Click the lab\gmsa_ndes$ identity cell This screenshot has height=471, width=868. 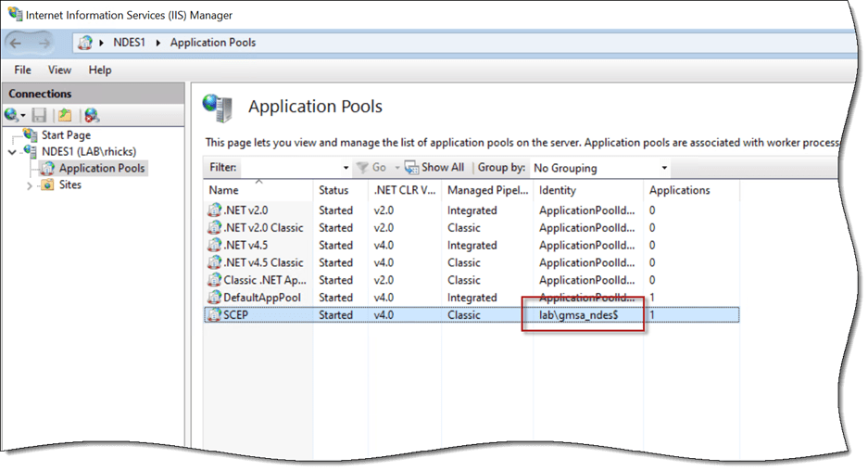click(x=578, y=315)
